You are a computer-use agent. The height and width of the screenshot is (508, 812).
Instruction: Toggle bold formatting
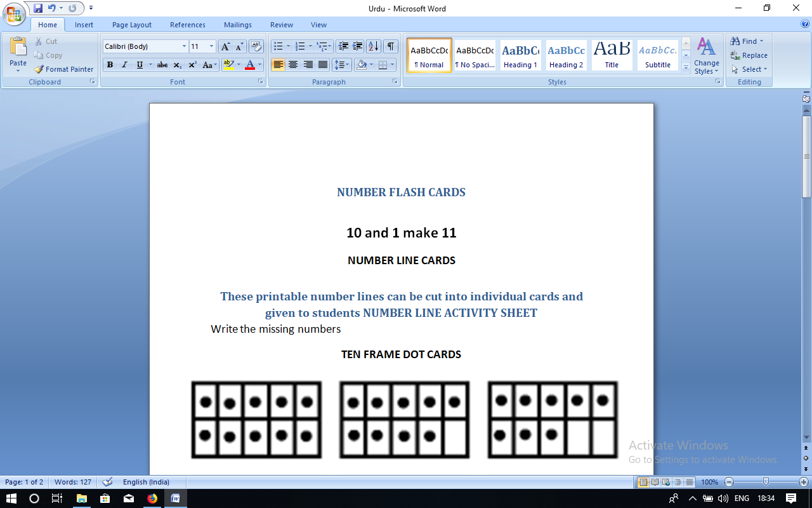[x=110, y=65]
